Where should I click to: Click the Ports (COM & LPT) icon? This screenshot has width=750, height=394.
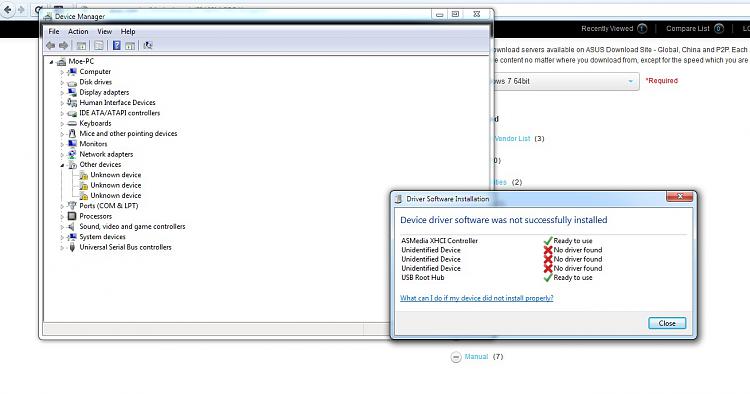[72, 206]
